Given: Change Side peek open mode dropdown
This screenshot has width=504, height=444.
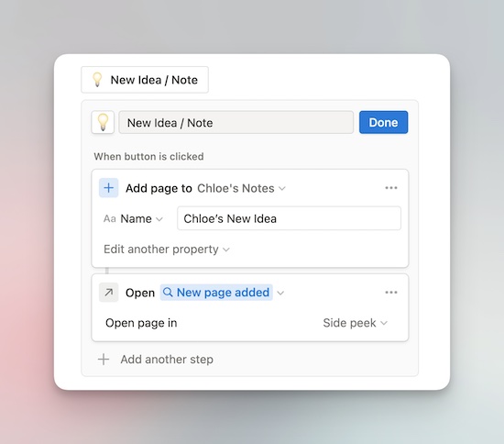Looking at the screenshot, I should coord(356,323).
